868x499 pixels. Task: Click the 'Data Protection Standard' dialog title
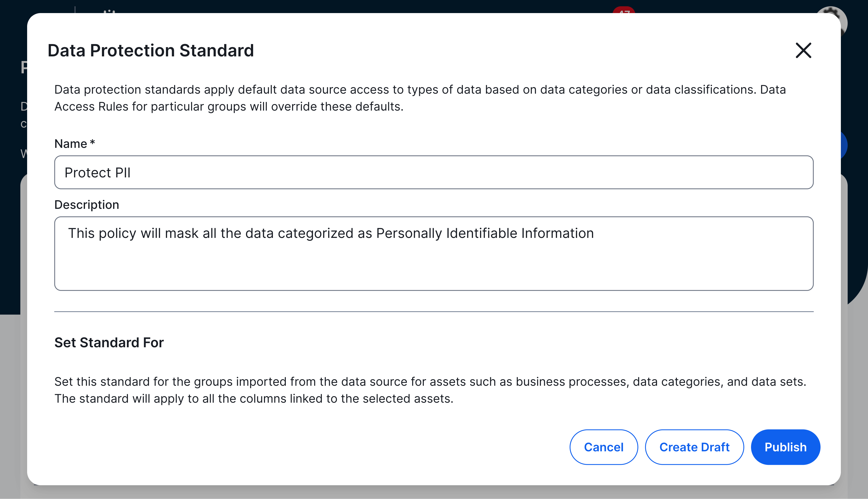click(151, 50)
